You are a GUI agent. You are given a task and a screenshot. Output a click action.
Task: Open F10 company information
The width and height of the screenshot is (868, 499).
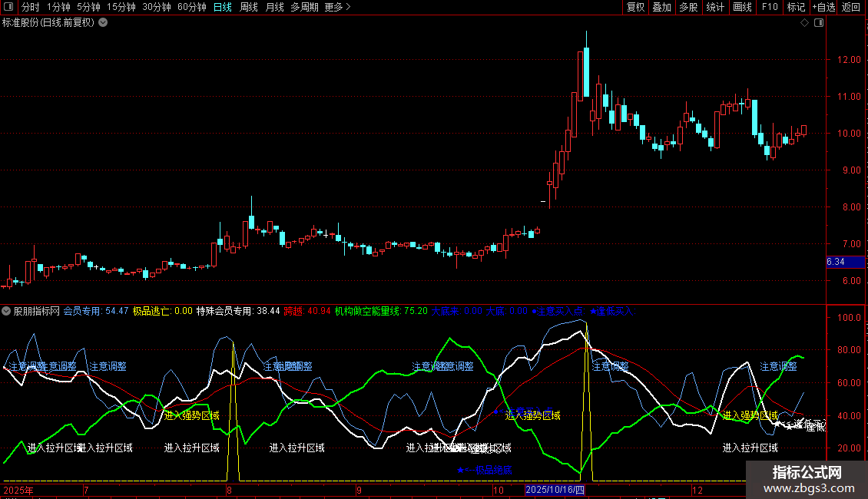770,7
